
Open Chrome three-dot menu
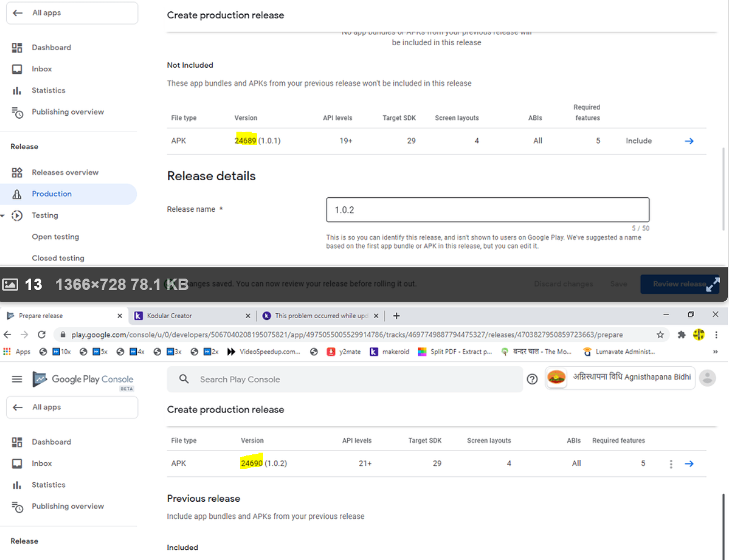[x=716, y=335]
